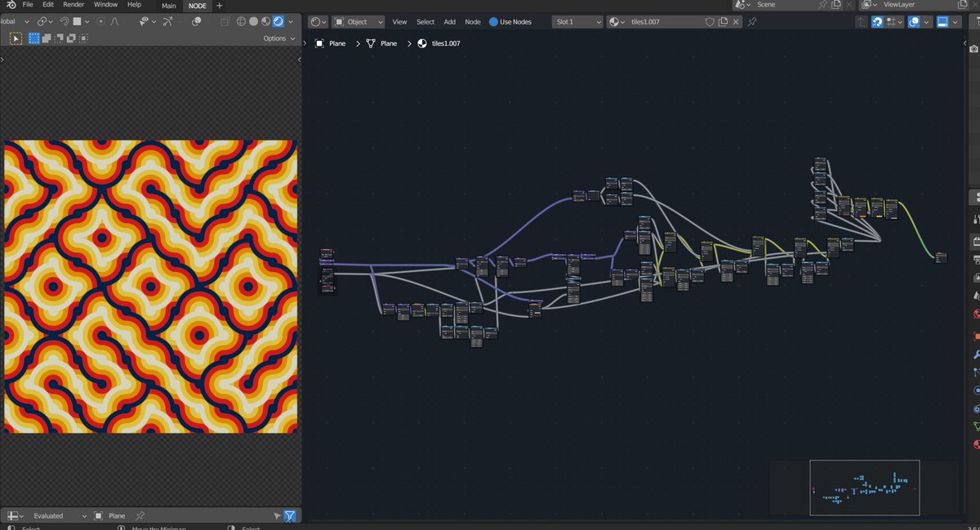
Task: Expand viewport shading options dropdown arrow
Action: coord(292,21)
